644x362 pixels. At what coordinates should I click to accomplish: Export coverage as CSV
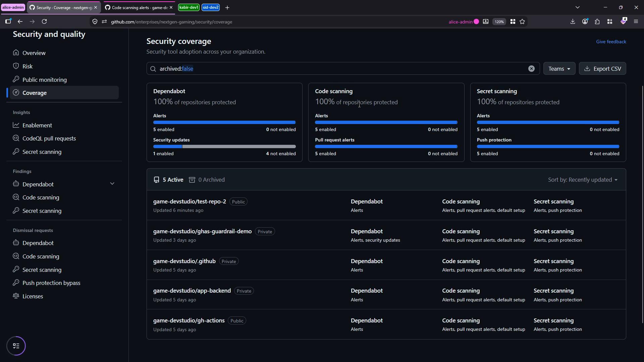click(x=602, y=69)
